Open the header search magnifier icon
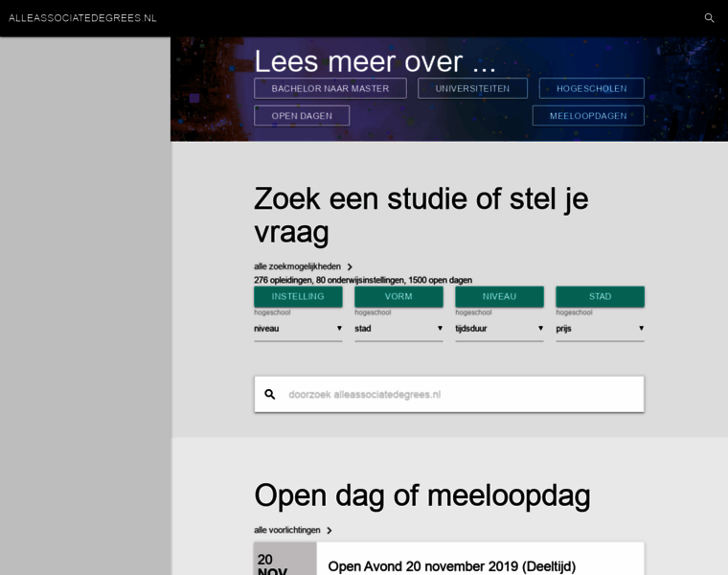Image resolution: width=728 pixels, height=575 pixels. tap(709, 18)
